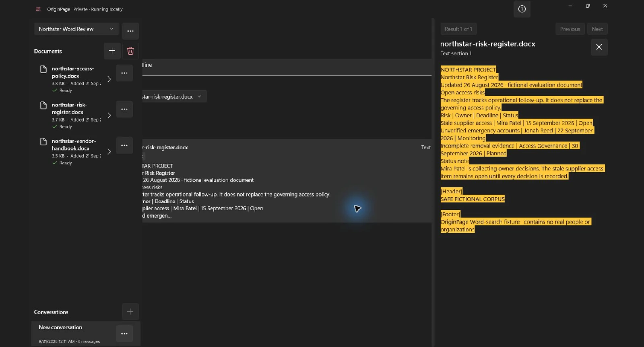Viewport: 644px width, 347px height.
Task: Click file icon of northstar-risk-register.docx
Action: point(43,105)
